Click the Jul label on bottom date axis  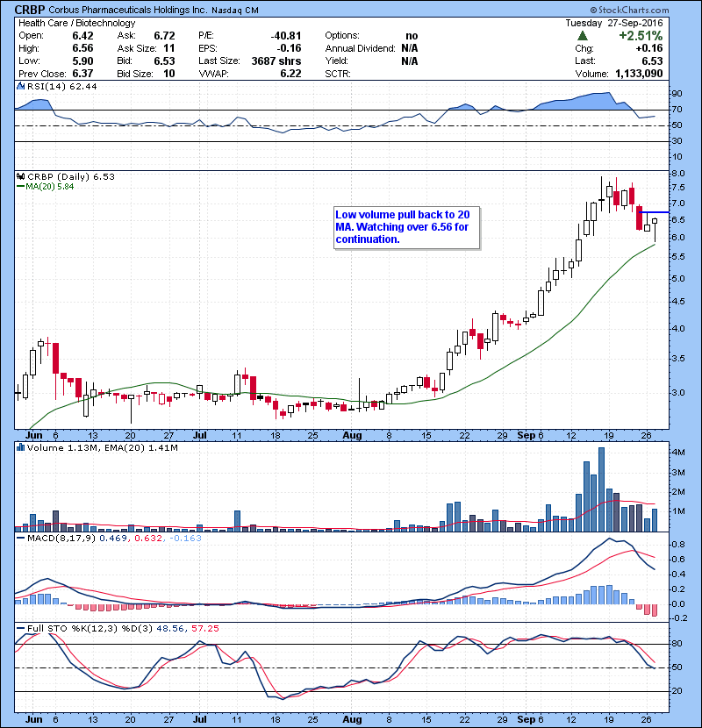coord(200,719)
